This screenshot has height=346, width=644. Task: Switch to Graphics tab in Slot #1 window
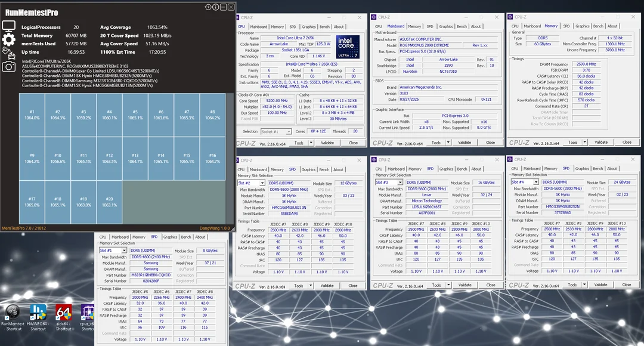[x=171, y=237]
